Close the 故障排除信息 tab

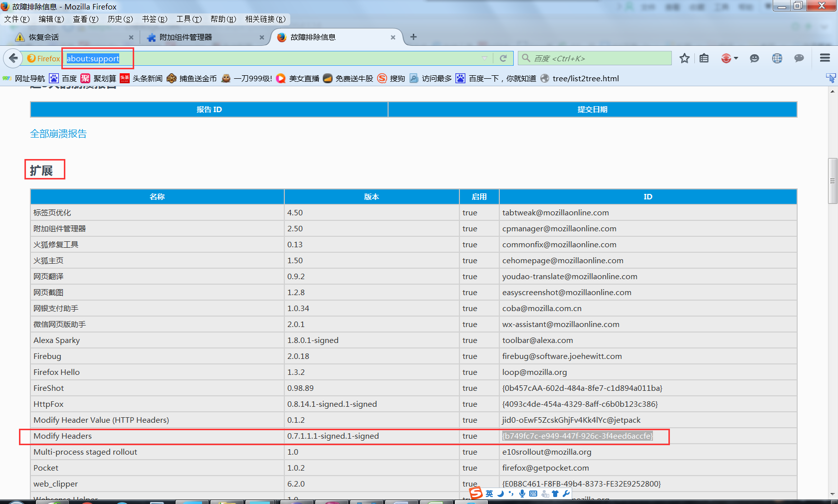393,37
